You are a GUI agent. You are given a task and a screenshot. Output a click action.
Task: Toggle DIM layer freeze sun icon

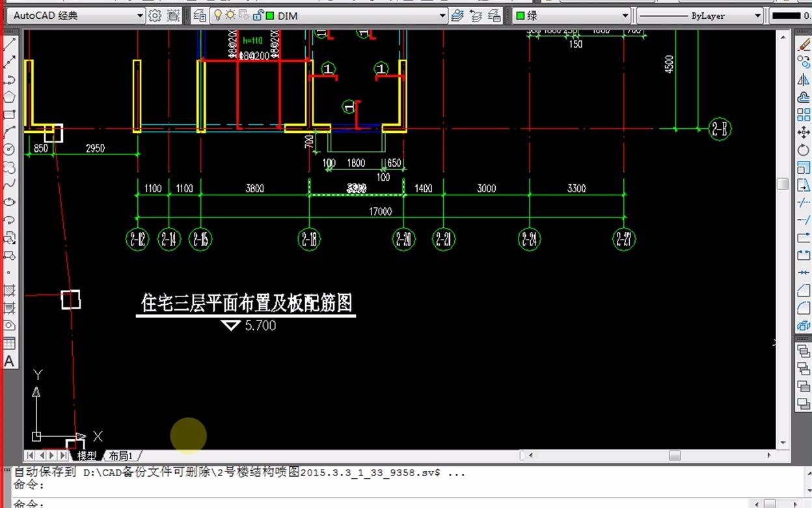tap(230, 16)
